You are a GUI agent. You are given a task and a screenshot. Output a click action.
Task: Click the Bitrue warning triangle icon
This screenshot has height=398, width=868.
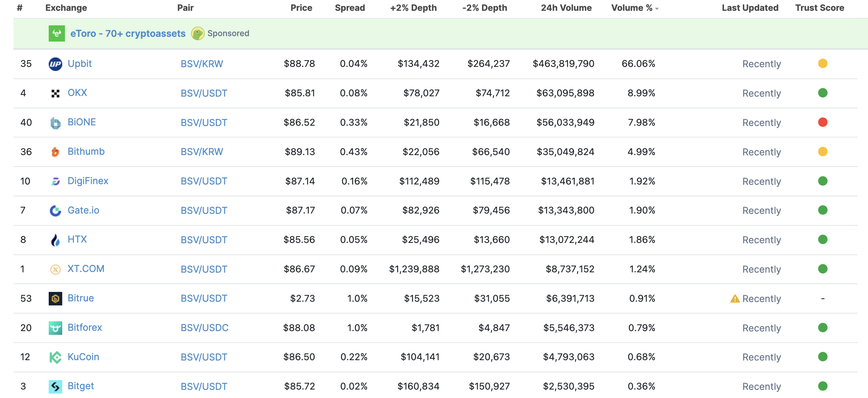[x=735, y=299]
